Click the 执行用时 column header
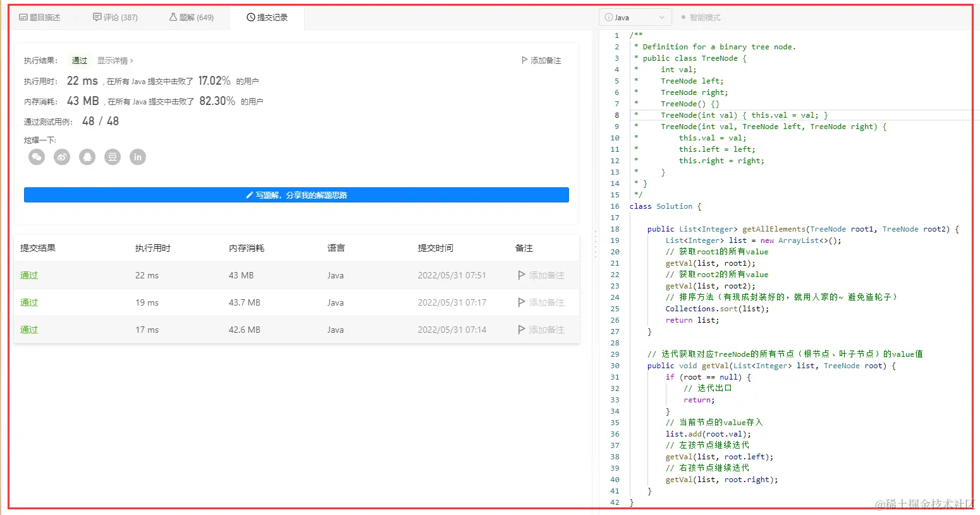980x515 pixels. tap(153, 248)
